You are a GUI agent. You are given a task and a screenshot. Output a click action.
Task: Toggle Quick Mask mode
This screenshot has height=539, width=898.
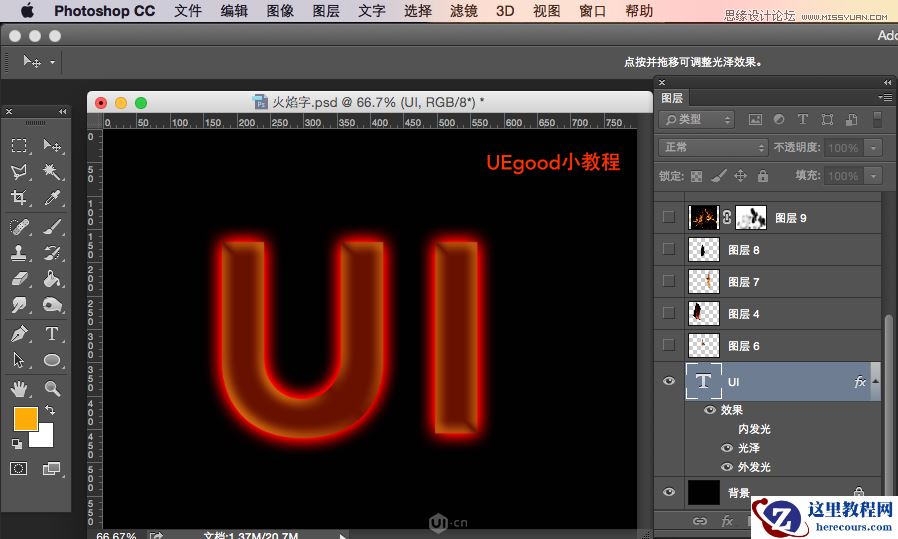(18, 469)
